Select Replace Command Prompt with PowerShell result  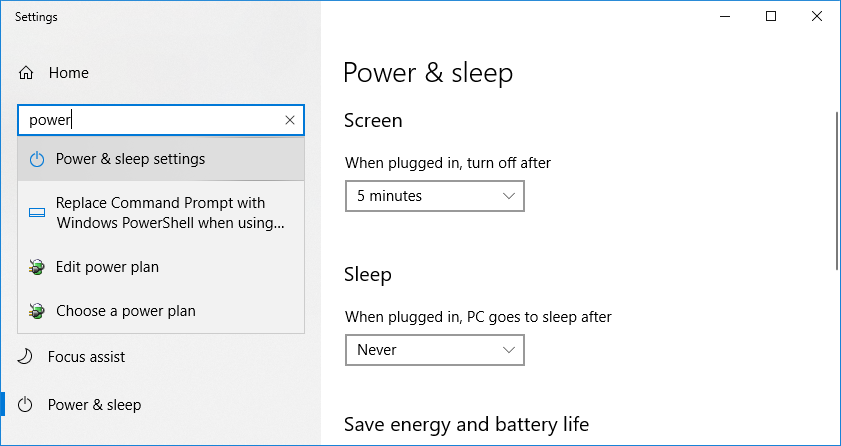pyautogui.click(x=170, y=213)
